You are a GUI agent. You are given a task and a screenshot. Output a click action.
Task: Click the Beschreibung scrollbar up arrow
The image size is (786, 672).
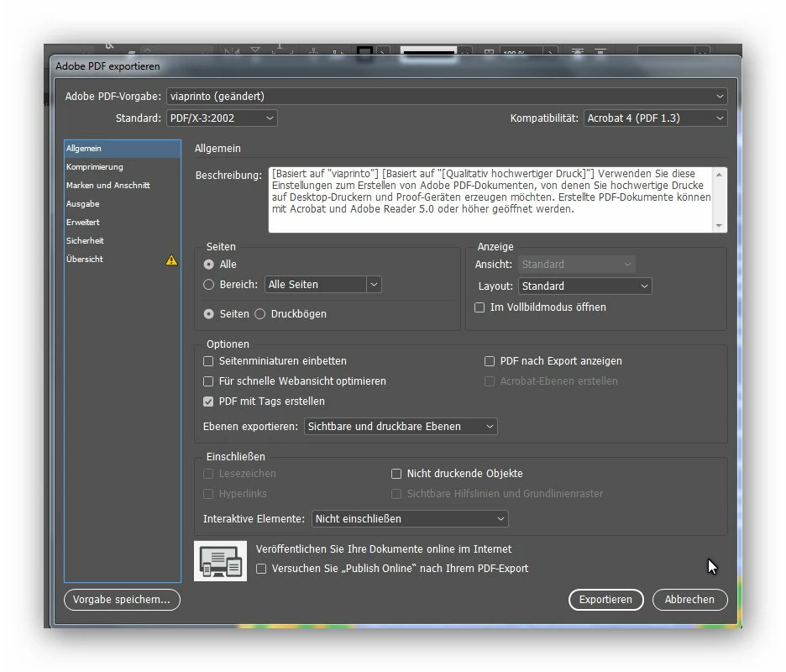click(x=720, y=175)
